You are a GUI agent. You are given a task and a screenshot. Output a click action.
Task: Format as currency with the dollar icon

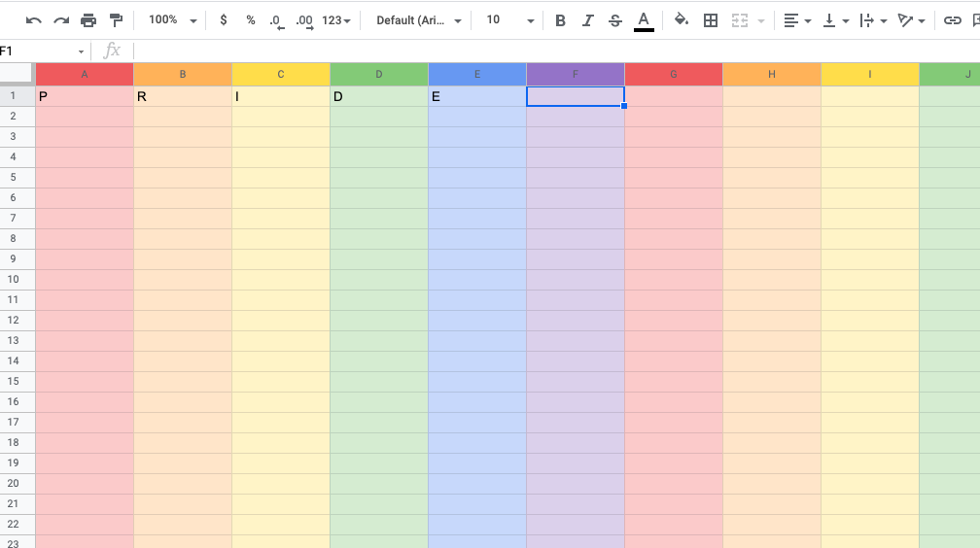[x=224, y=20]
